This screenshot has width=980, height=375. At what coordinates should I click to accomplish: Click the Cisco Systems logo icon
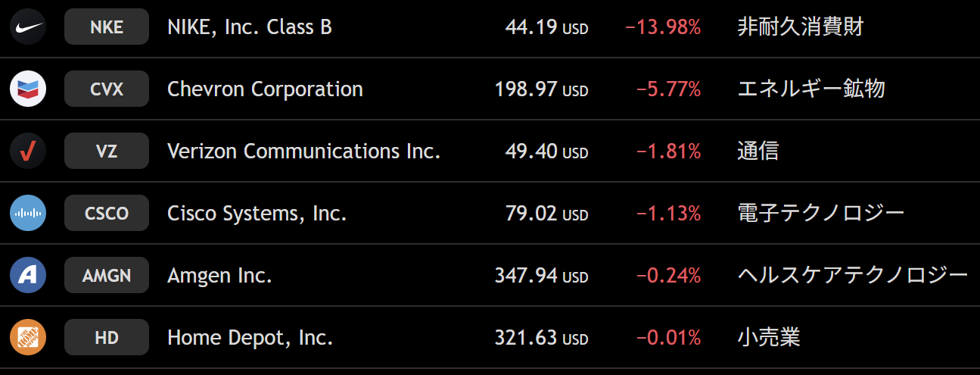[28, 214]
